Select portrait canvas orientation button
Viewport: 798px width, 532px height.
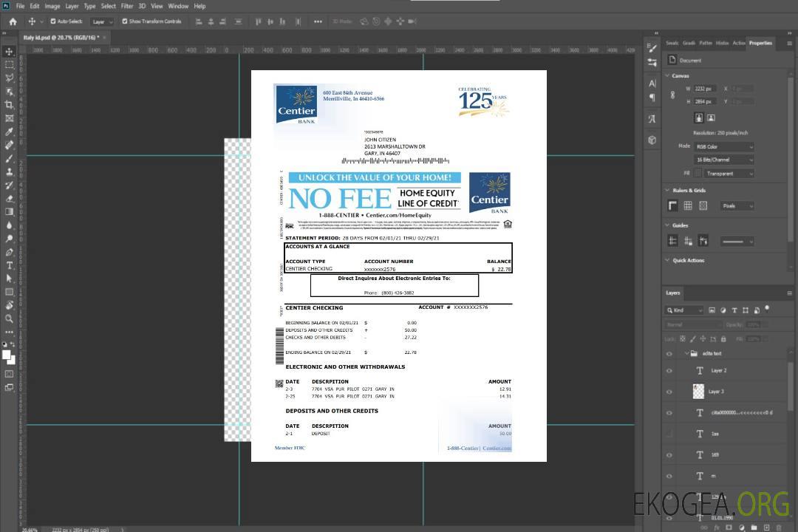[699, 118]
